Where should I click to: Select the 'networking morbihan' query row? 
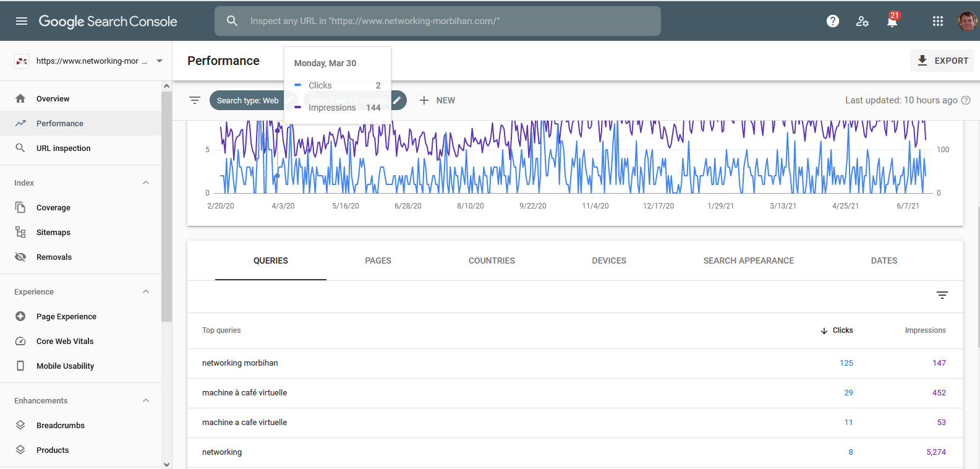tap(575, 363)
